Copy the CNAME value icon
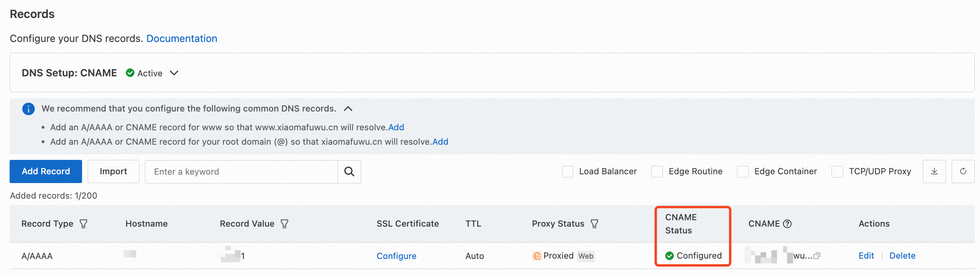This screenshot has width=980, height=275. pyautogui.click(x=817, y=256)
